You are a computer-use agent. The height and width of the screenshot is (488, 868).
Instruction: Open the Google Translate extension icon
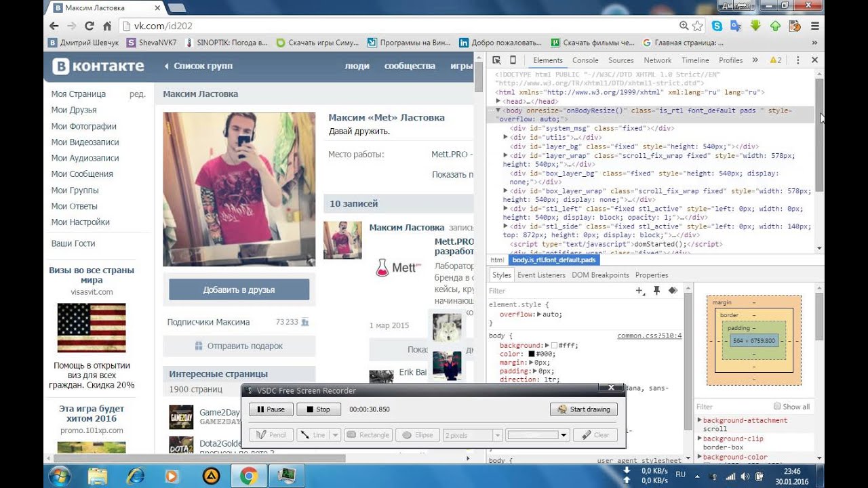(736, 26)
